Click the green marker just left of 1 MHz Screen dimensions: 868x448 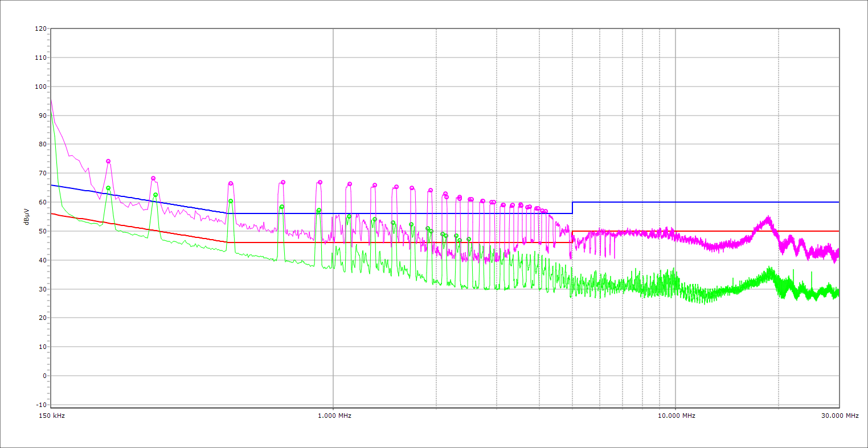coord(319,210)
